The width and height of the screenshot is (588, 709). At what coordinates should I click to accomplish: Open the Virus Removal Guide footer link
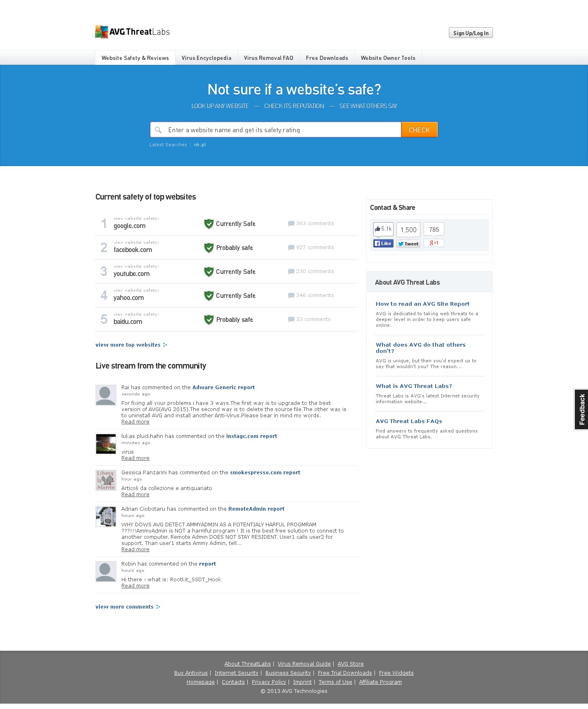tap(304, 664)
